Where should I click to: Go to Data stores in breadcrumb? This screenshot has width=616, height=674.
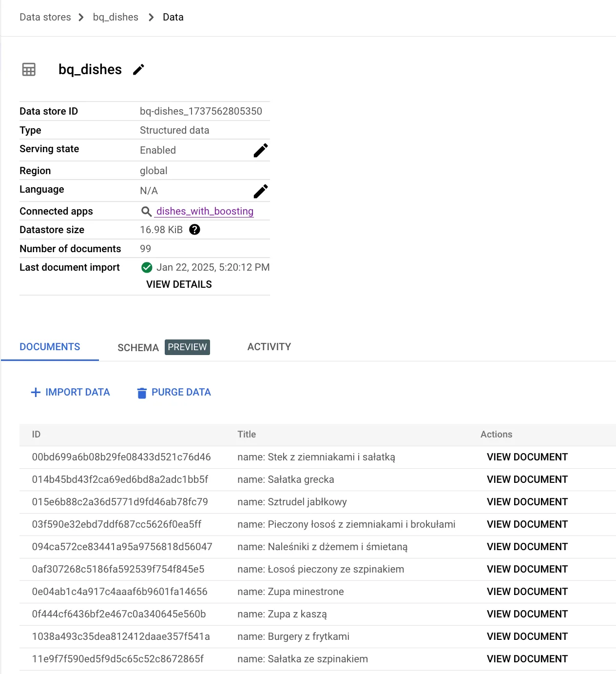(45, 17)
